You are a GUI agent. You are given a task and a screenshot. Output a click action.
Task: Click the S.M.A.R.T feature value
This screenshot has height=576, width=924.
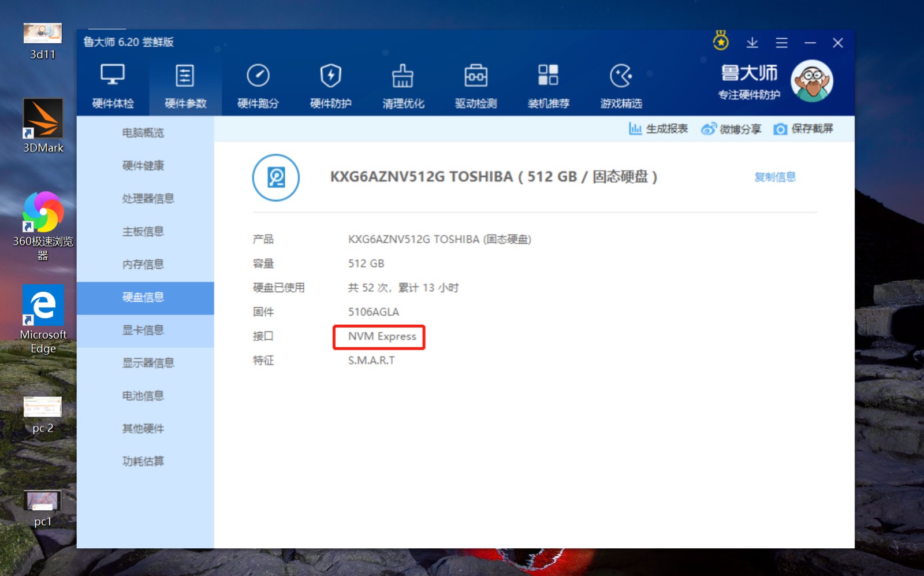[371, 361]
